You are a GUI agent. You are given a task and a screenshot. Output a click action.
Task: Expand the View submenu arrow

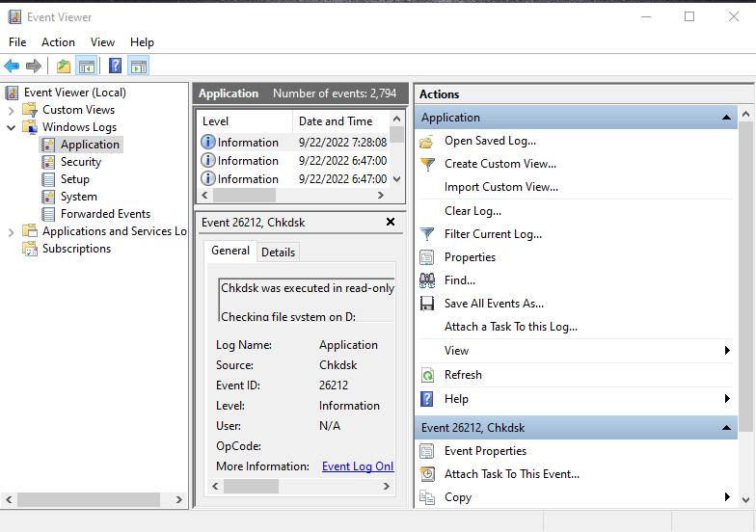coord(727,351)
